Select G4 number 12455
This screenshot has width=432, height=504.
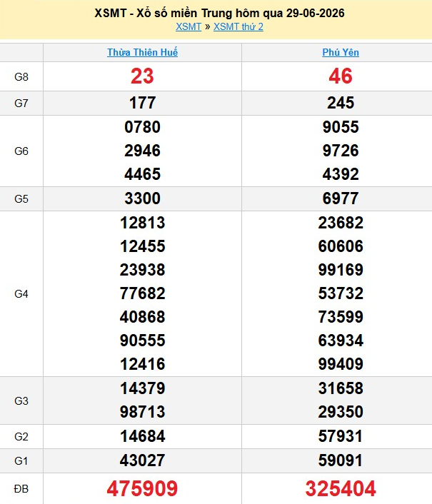142,246
